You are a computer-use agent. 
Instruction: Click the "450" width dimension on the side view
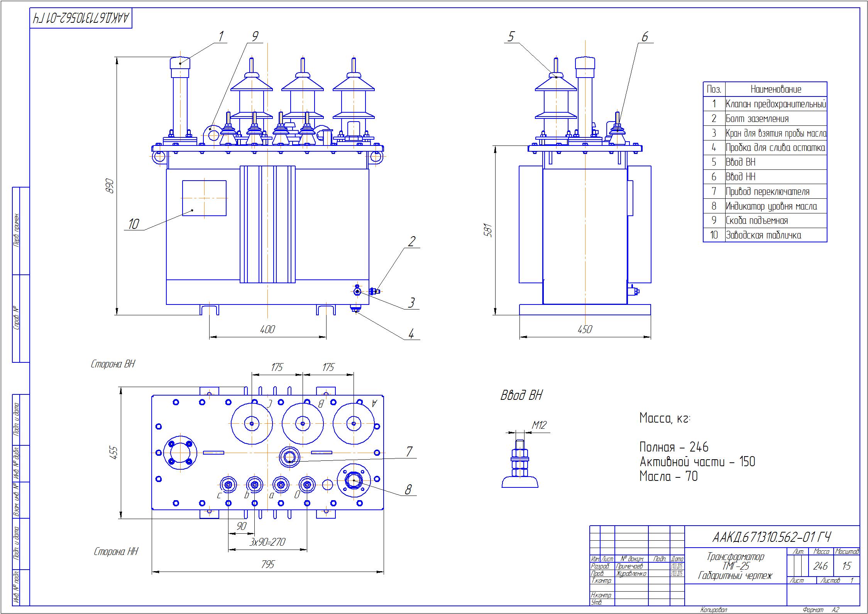[x=585, y=329]
